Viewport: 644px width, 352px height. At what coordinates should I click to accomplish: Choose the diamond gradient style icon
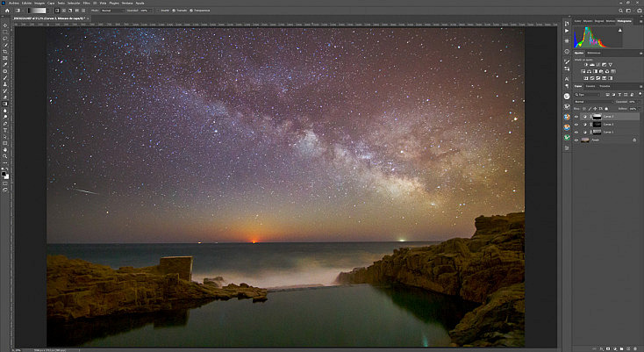[83, 11]
